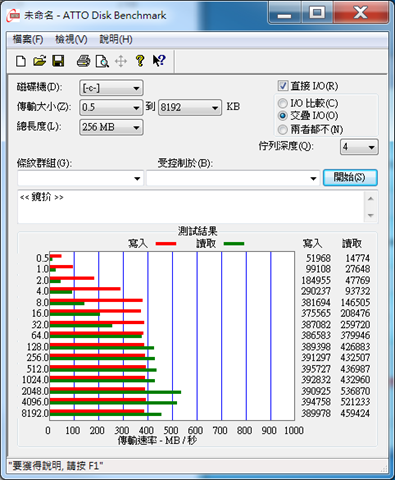The width and height of the screenshot is (395, 480).
Task: Click the ATTO application icon in title bar
Action: tap(13, 15)
